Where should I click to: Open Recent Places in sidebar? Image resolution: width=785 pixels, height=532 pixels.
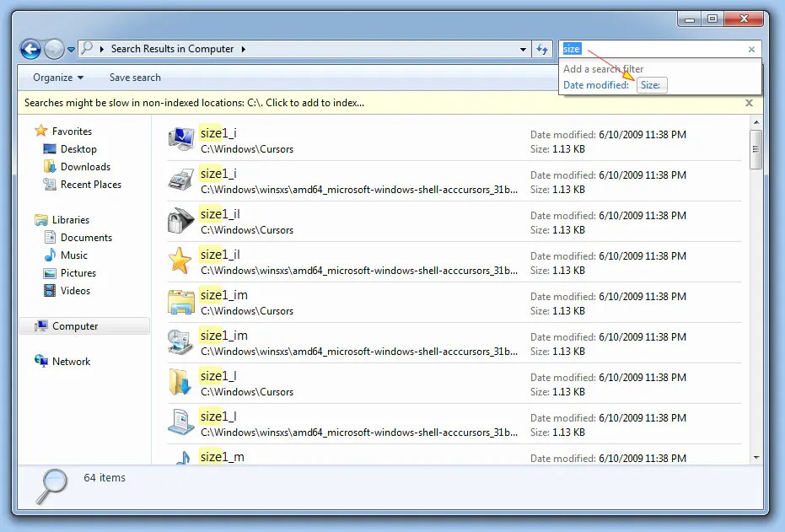pos(91,185)
